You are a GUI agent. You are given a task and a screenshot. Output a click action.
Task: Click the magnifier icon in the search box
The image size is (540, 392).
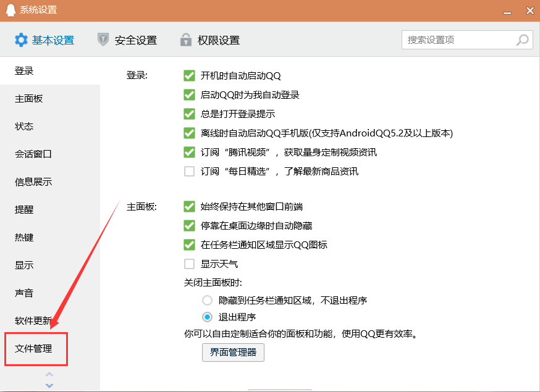click(522, 40)
